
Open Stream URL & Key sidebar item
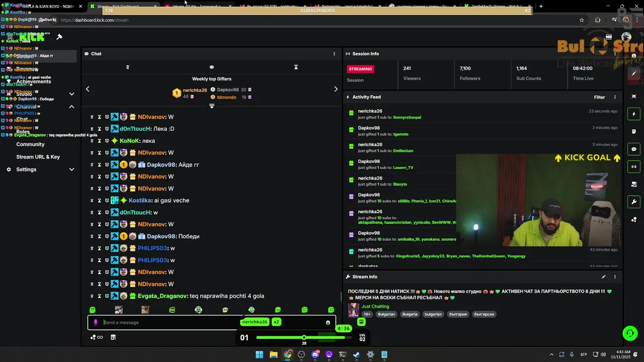pos(38,157)
